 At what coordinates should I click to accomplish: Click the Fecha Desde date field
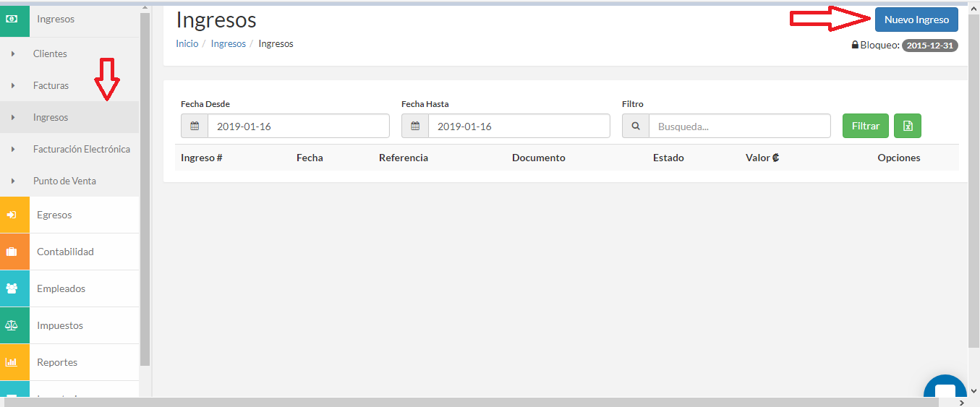(x=298, y=126)
